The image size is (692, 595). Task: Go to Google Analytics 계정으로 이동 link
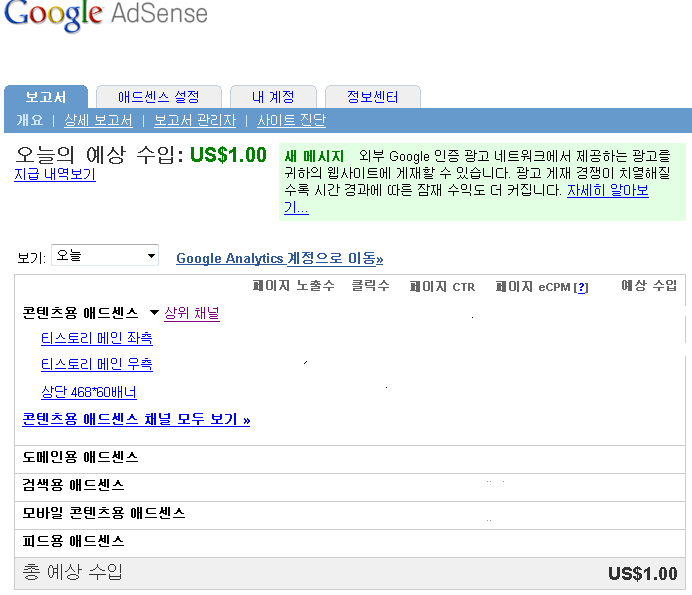(279, 258)
